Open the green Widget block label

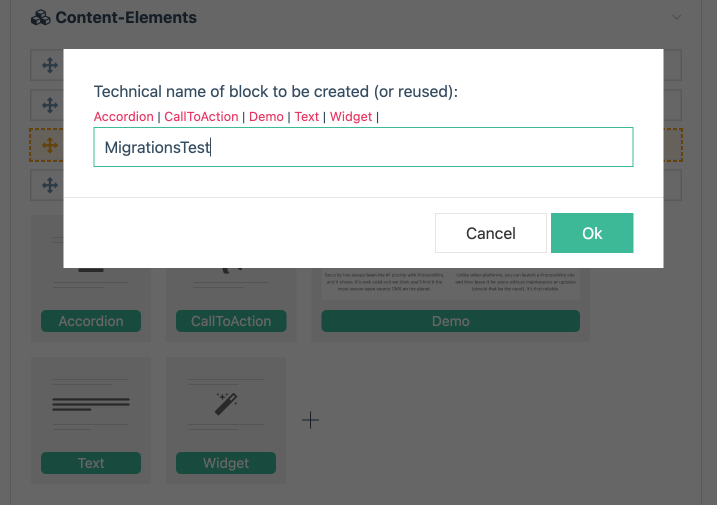pyautogui.click(x=226, y=463)
